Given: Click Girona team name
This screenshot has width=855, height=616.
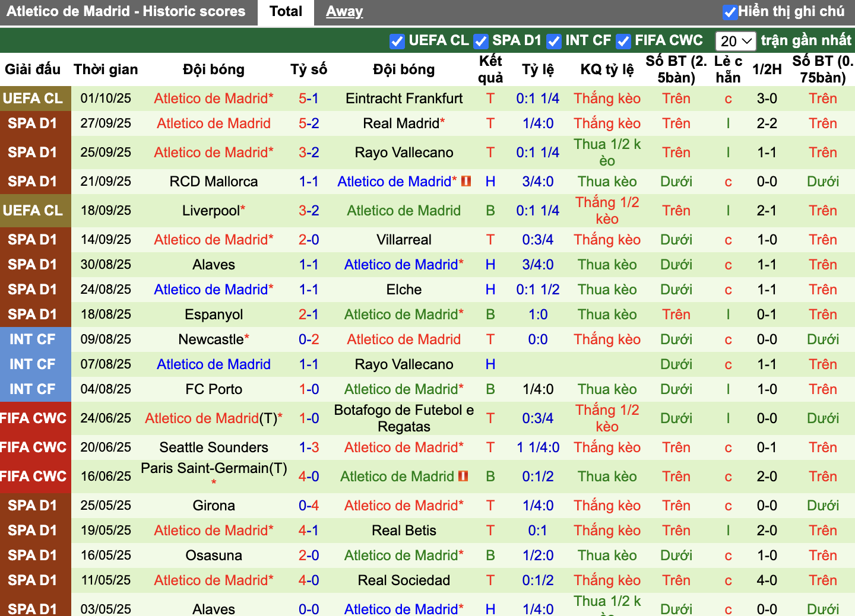Looking at the screenshot, I should [214, 506].
